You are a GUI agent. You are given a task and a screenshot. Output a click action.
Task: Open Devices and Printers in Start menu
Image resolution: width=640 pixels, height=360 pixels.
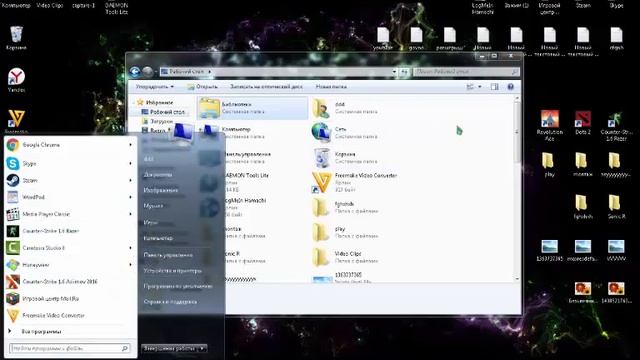(x=172, y=271)
